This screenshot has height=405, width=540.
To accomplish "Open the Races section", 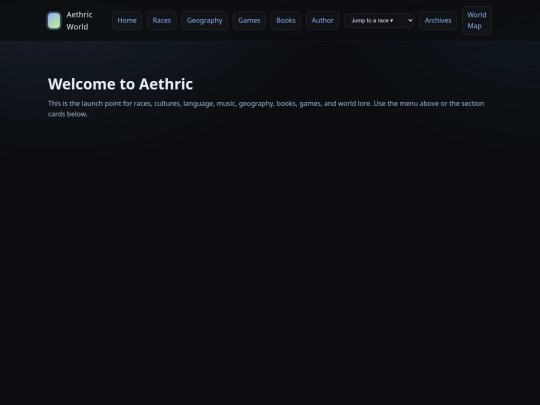I will (x=162, y=20).
